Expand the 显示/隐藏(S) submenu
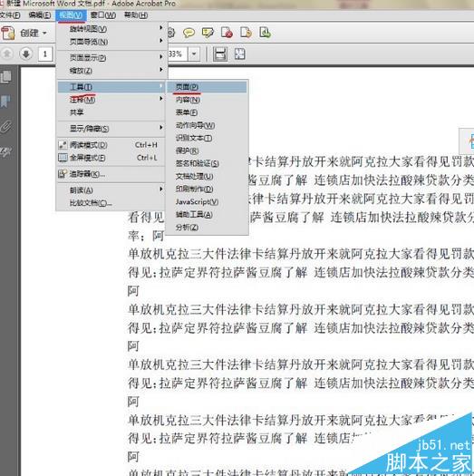 point(111,129)
